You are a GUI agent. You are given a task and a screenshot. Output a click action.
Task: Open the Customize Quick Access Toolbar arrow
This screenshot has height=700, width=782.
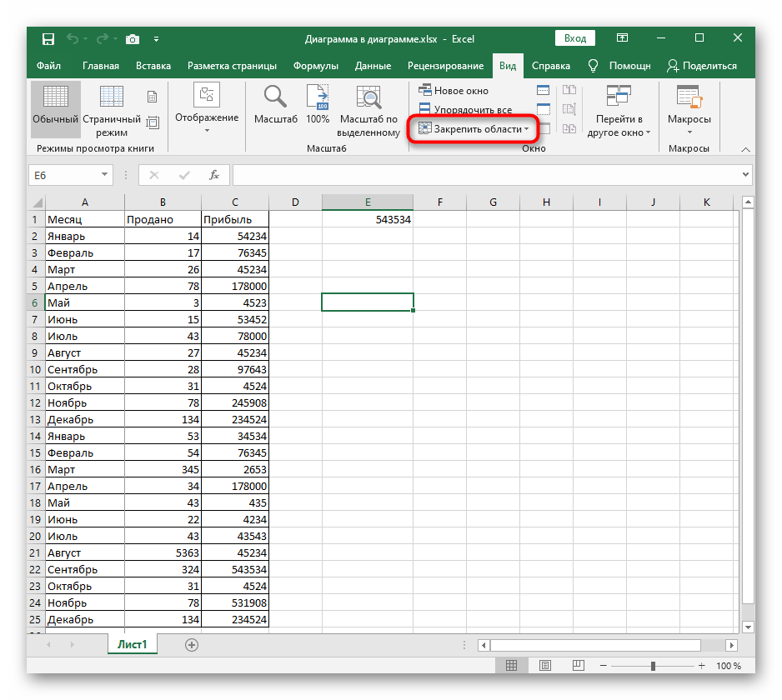pos(156,39)
